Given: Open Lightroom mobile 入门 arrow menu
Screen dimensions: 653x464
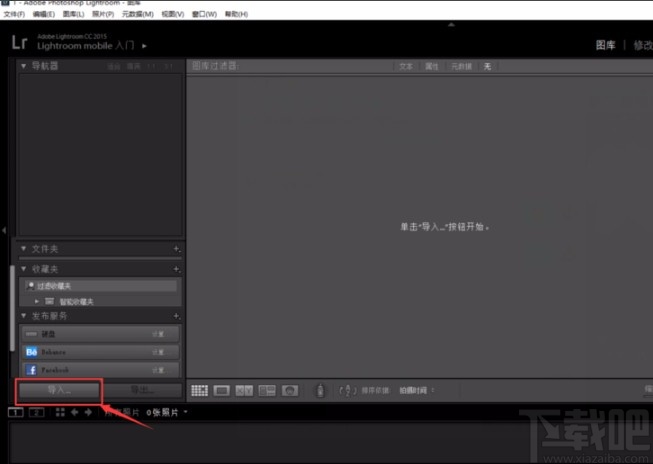Looking at the screenshot, I should point(145,46).
